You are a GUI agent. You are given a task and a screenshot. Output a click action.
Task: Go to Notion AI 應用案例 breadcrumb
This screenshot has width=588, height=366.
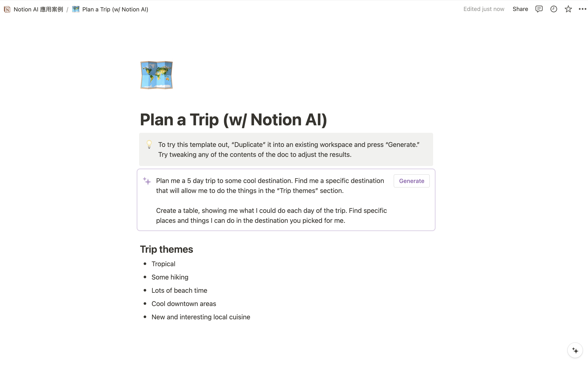(x=38, y=9)
